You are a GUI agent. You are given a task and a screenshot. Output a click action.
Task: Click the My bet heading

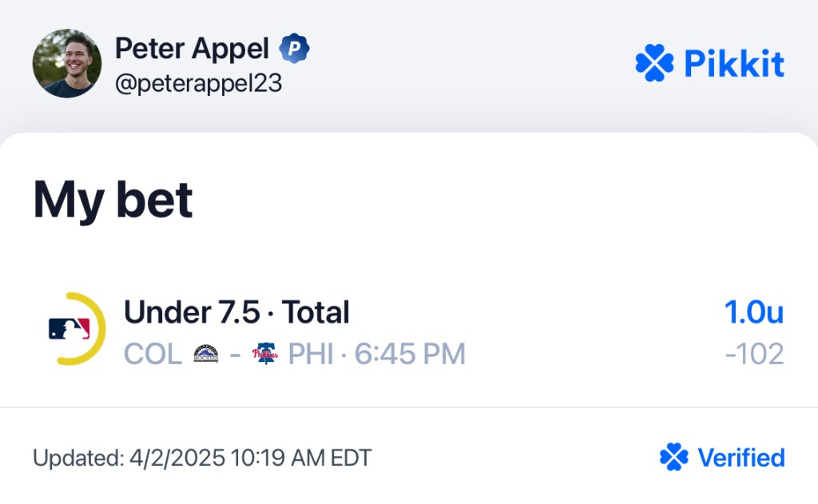(113, 200)
